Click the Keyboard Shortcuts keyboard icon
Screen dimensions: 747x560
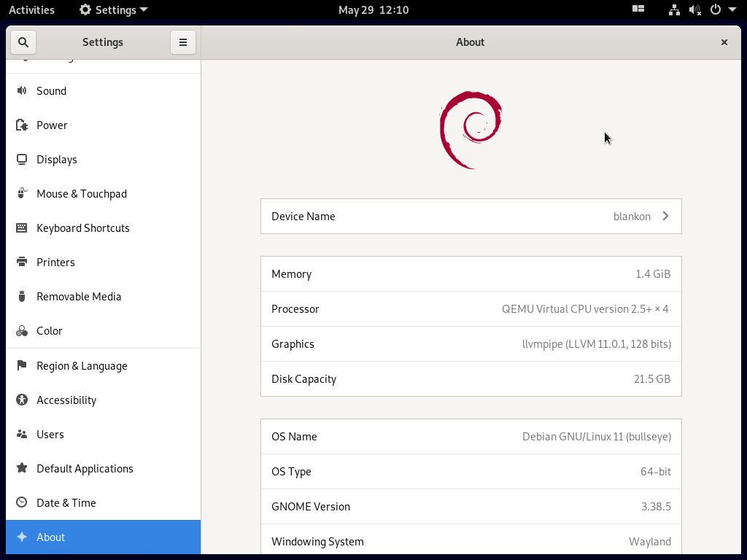point(21,227)
